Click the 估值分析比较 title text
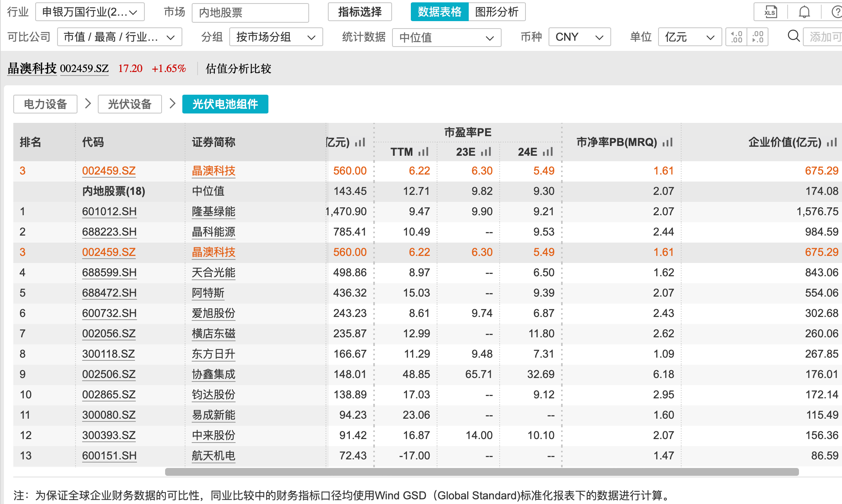 239,69
